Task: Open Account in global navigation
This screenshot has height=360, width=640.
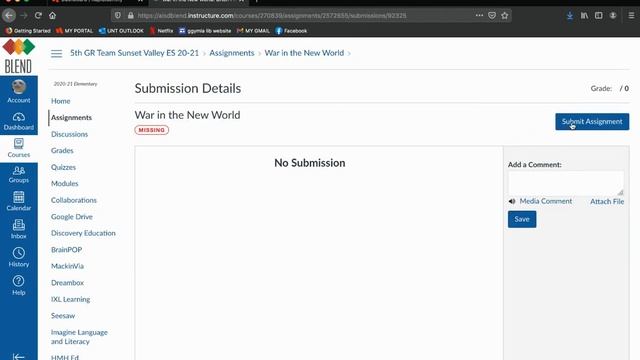Action: tap(19, 91)
